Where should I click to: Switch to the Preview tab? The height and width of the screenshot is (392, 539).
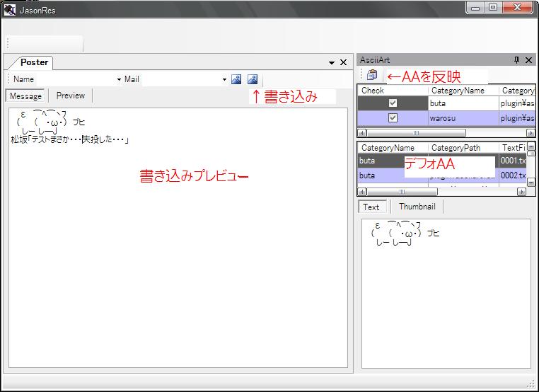coord(71,96)
